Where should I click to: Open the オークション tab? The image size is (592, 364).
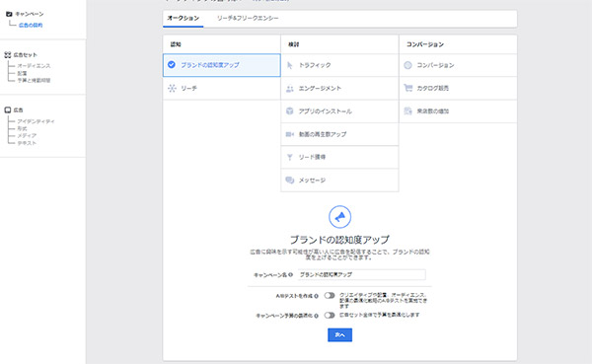184,18
